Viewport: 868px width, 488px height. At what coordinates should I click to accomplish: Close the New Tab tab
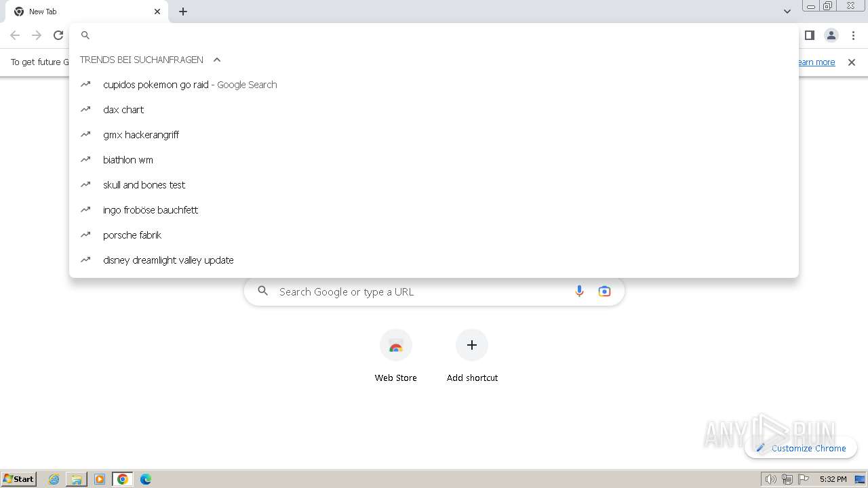pos(157,12)
